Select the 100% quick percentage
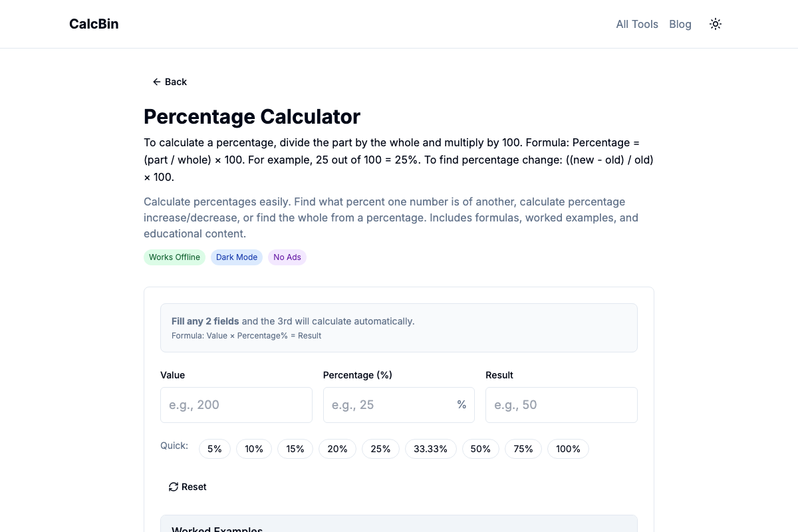Image resolution: width=798 pixels, height=532 pixels. point(568,449)
